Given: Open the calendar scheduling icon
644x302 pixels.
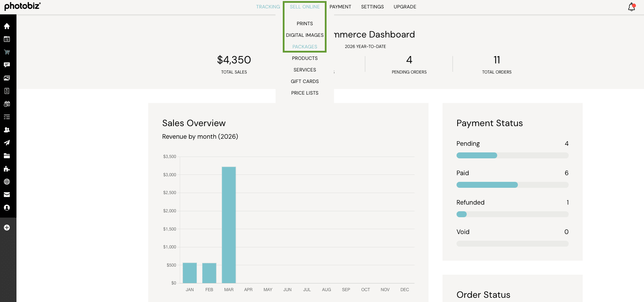Looking at the screenshot, I should [x=7, y=104].
